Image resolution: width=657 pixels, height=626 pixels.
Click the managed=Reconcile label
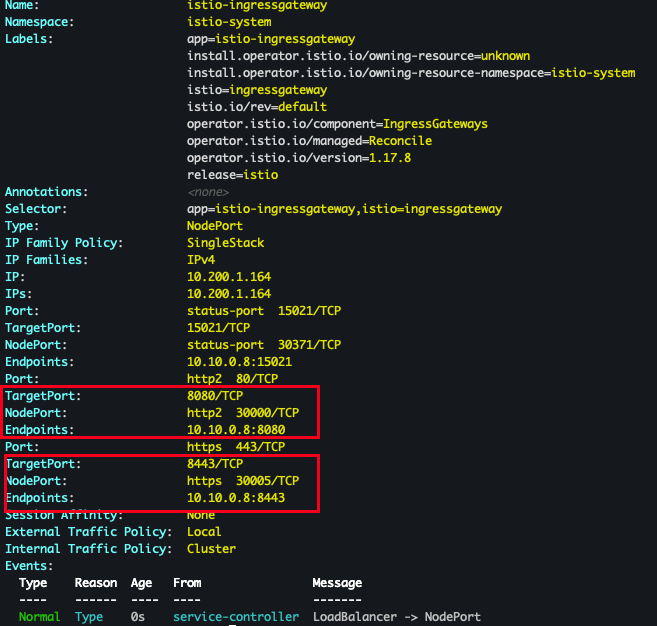point(309,141)
